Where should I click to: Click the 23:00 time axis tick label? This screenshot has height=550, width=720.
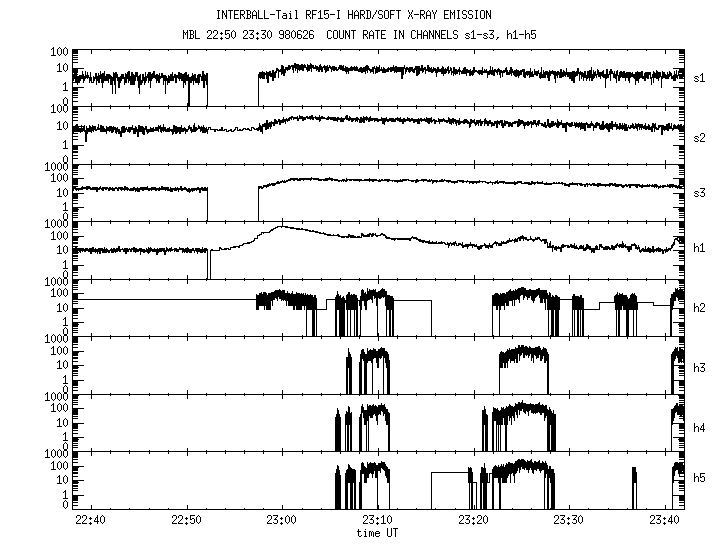tap(282, 520)
